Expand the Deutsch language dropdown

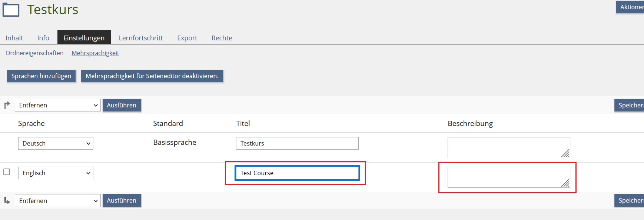(56, 143)
